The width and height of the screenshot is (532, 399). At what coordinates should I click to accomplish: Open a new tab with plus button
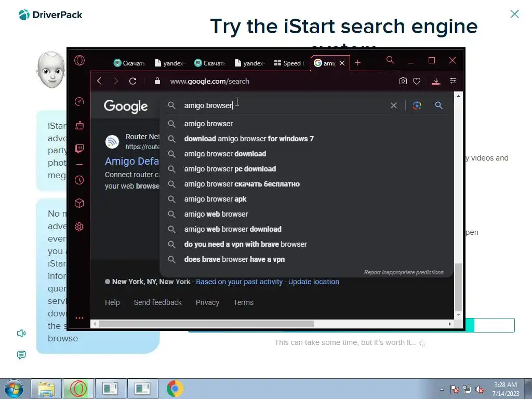[x=357, y=63]
